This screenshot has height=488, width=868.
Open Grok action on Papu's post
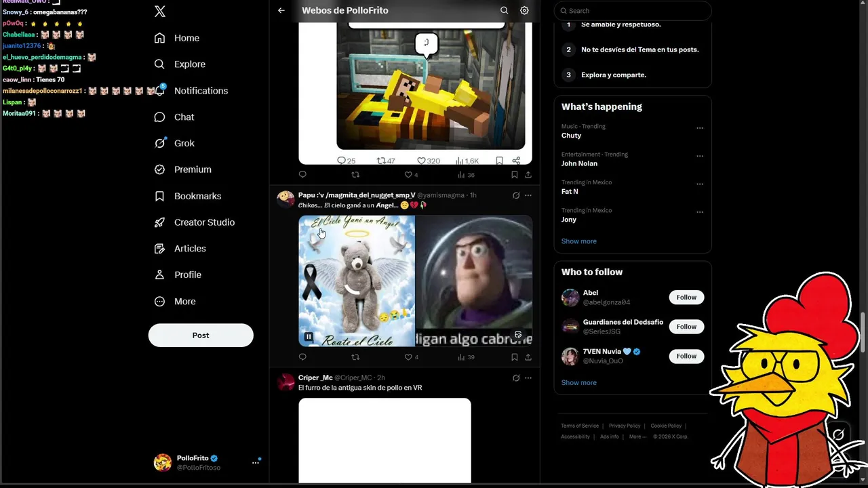pos(516,195)
